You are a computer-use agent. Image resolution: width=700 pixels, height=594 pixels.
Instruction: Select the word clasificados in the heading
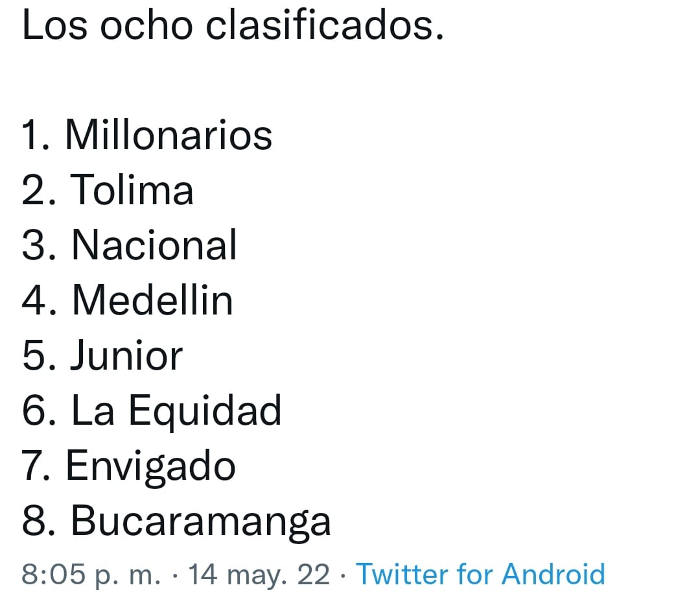325,25
